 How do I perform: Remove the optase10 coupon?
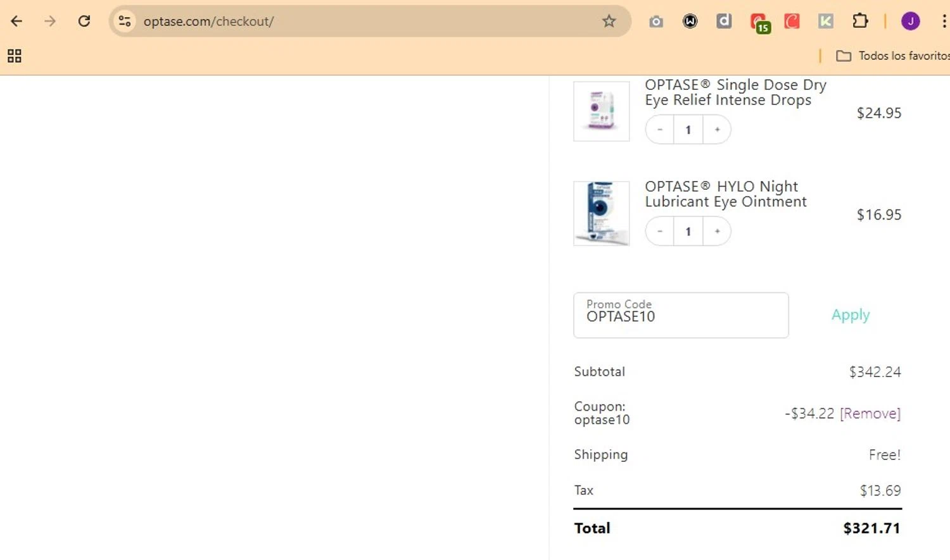870,413
